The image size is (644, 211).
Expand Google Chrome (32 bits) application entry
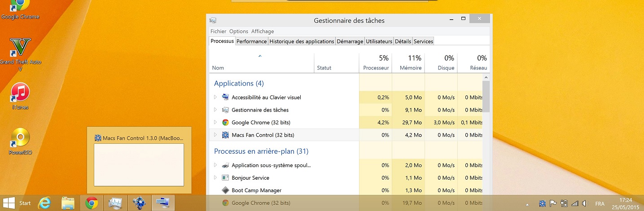(215, 122)
